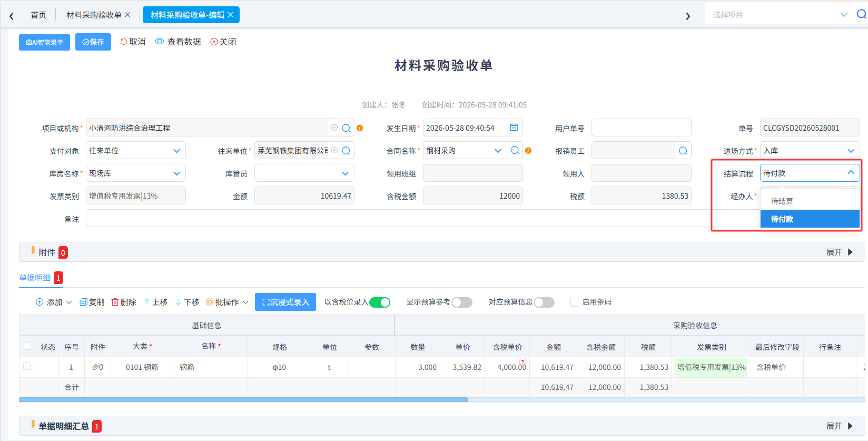Open 查看数据 view

(178, 42)
